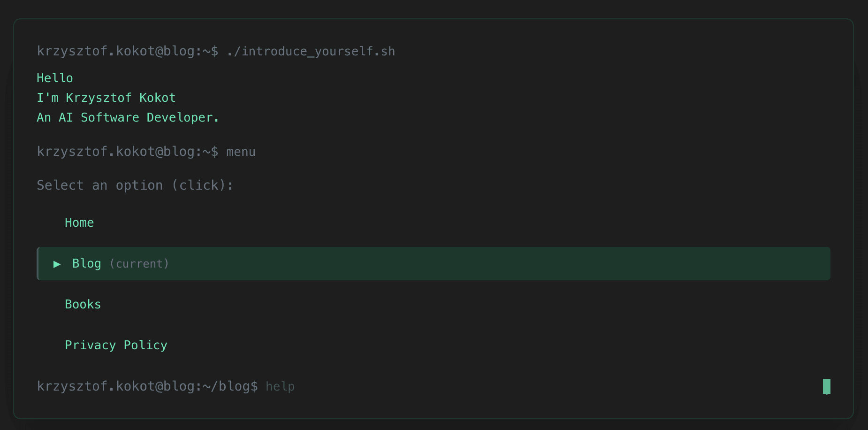Click the 'I'm Krzysztof Kokot' text line
Image resolution: width=868 pixels, height=430 pixels.
[x=106, y=98]
